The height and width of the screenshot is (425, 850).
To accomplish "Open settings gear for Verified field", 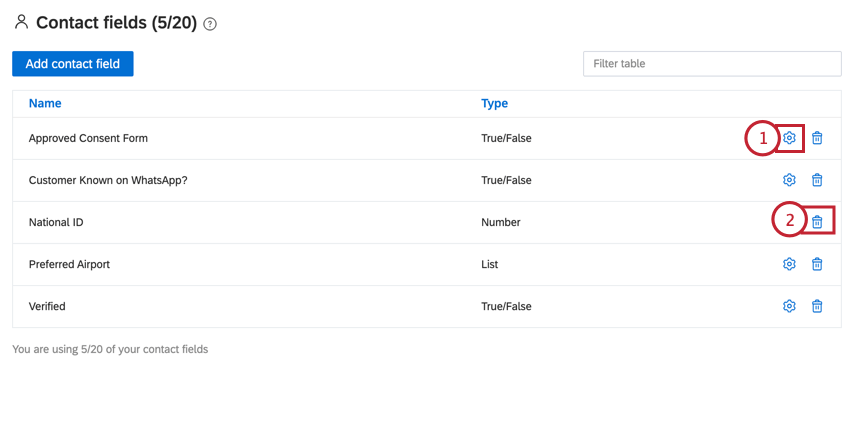I will (x=789, y=306).
